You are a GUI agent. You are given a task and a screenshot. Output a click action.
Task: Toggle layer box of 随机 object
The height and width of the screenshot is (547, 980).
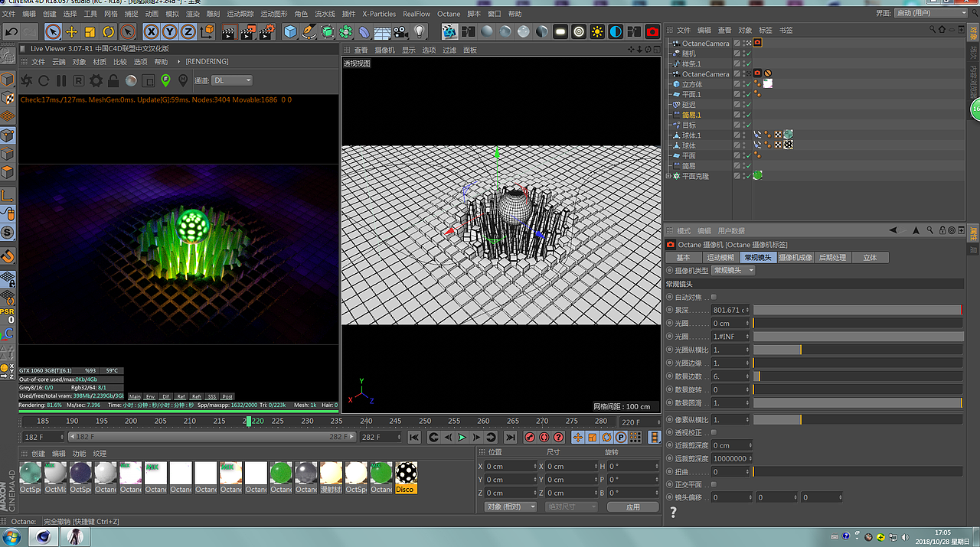(737, 54)
